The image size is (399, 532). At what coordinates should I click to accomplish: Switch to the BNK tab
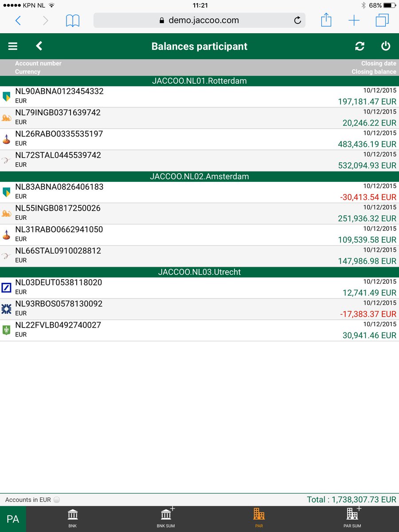(x=73, y=519)
